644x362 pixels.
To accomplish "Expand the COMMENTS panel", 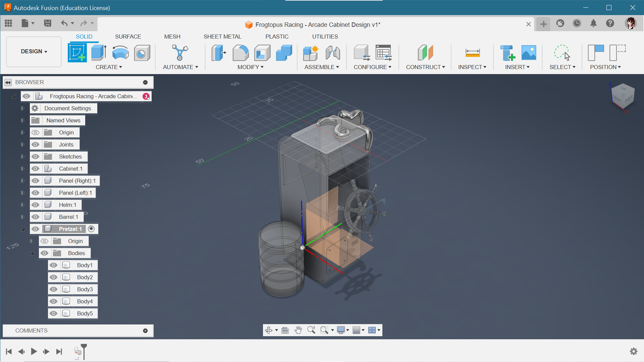I will (x=145, y=331).
